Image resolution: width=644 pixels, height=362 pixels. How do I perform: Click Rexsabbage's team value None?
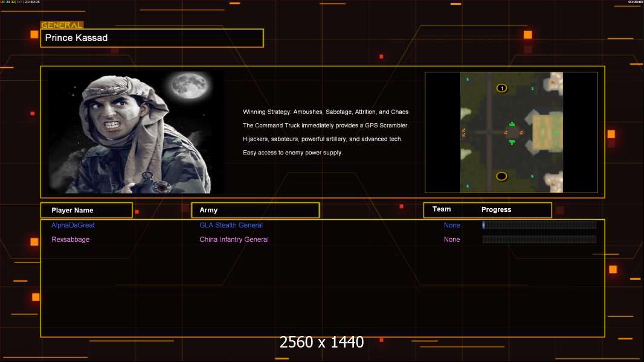[x=452, y=240]
